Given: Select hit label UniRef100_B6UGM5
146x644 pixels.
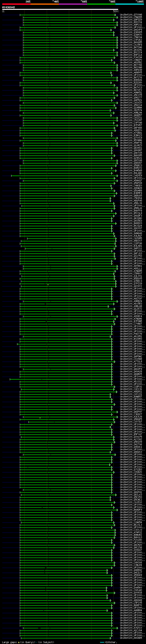Looking at the screenshot, I should [131, 42].
